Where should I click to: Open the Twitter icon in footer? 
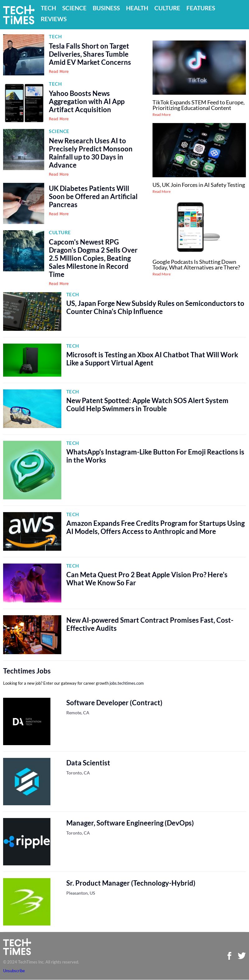coord(242,955)
